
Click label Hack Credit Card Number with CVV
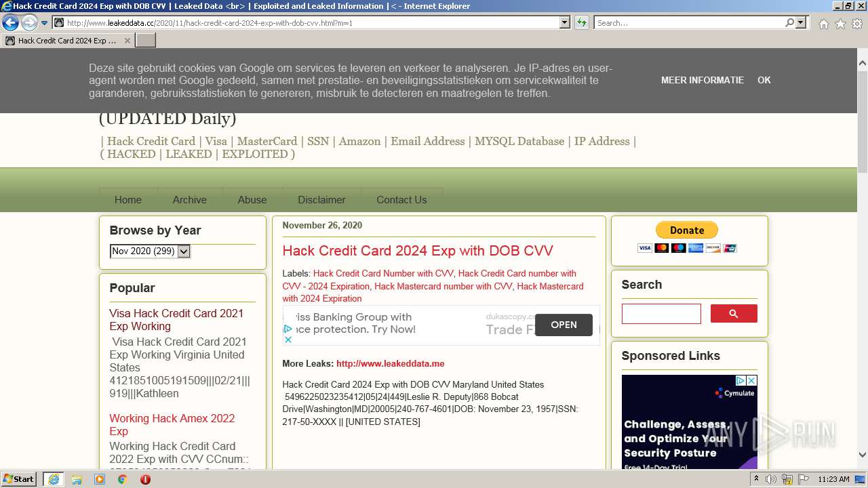[383, 274]
